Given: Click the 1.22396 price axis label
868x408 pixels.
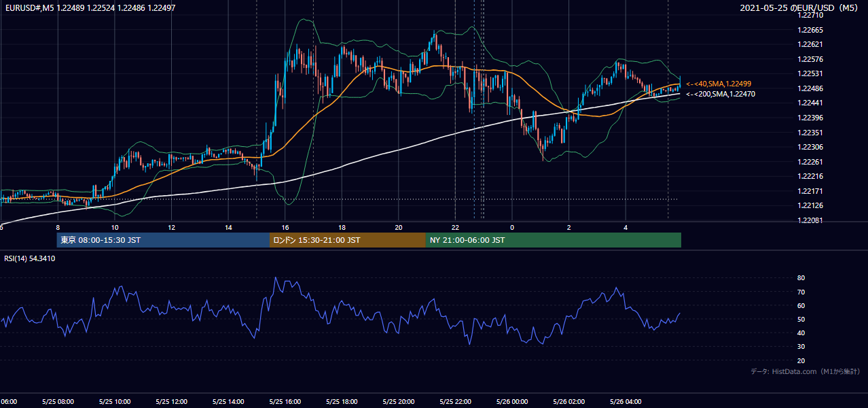Looking at the screenshot, I should tap(810, 118).
